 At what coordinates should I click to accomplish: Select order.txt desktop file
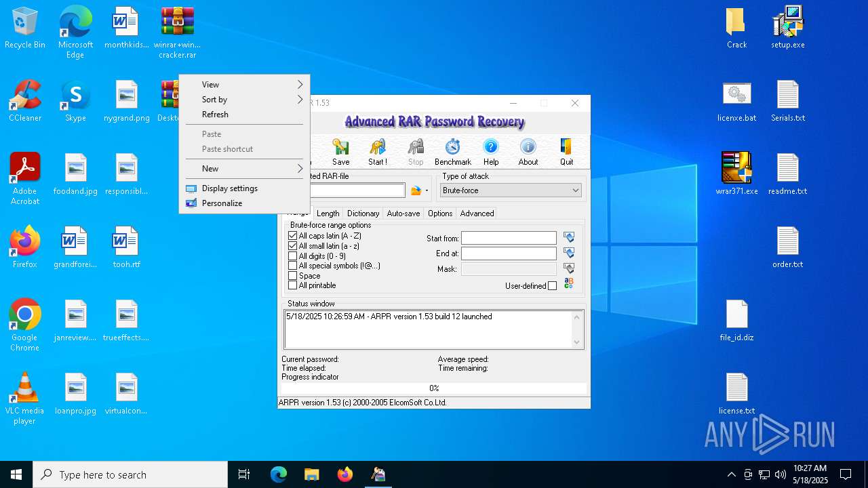click(x=788, y=247)
